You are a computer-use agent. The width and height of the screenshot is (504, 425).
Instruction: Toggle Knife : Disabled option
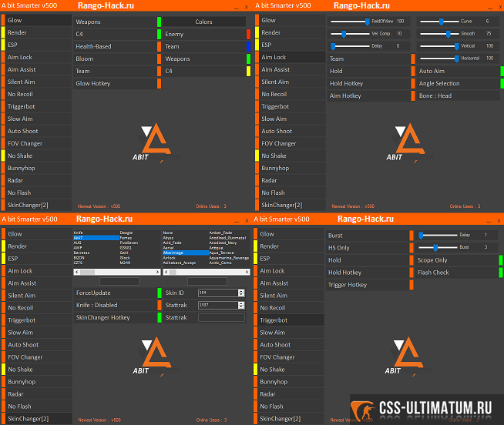pyautogui.click(x=117, y=305)
